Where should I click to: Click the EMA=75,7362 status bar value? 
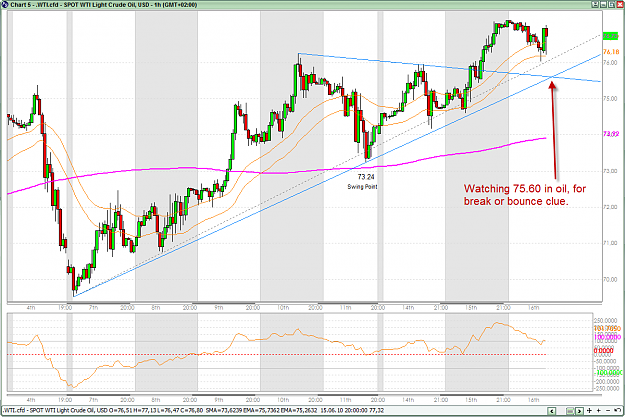click(261, 411)
